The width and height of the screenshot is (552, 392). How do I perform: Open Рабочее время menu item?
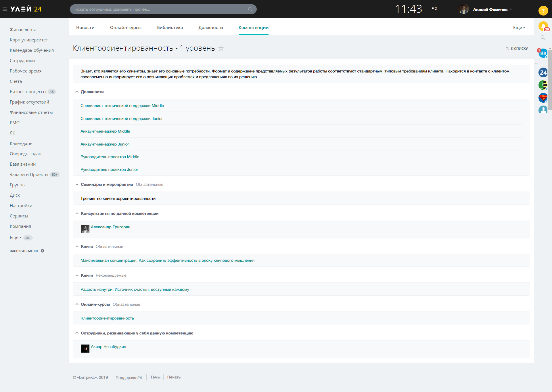click(26, 71)
